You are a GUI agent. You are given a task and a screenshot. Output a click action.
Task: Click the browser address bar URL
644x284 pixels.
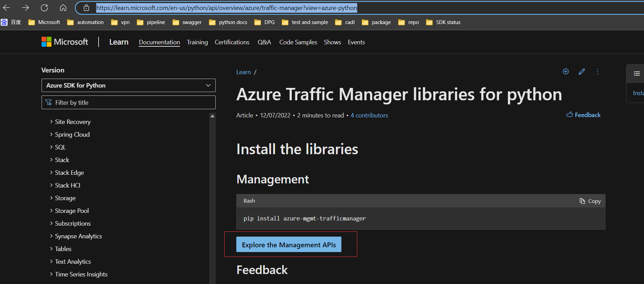coord(227,8)
